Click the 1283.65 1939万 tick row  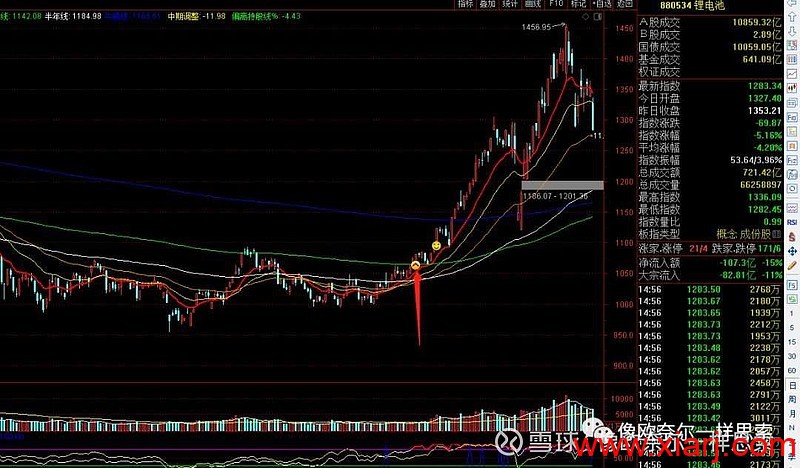pos(710,313)
